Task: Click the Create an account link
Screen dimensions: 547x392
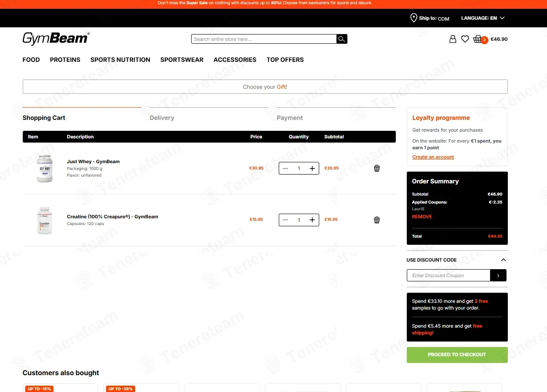Action: (433, 157)
